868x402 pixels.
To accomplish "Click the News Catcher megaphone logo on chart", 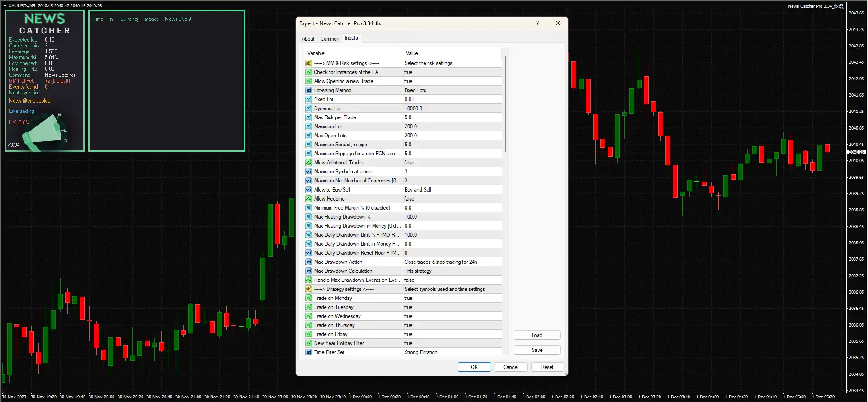I will [45, 132].
